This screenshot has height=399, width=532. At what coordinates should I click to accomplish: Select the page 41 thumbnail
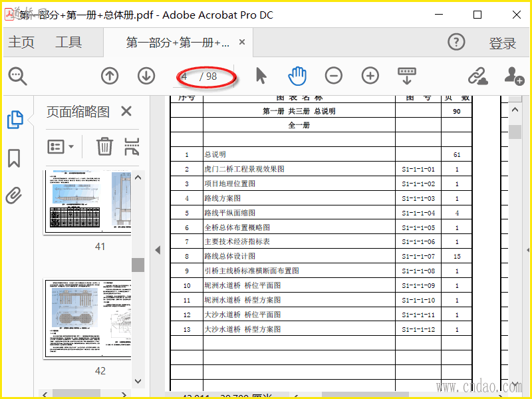click(x=88, y=202)
